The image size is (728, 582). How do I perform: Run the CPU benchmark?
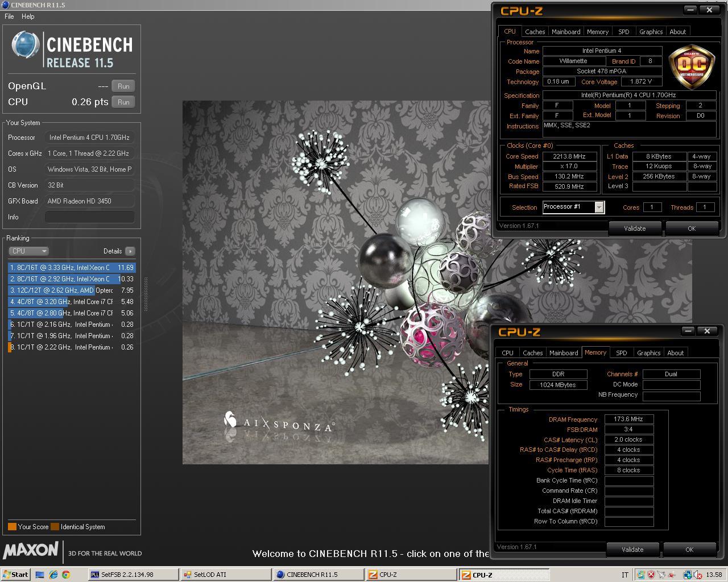pyautogui.click(x=123, y=102)
